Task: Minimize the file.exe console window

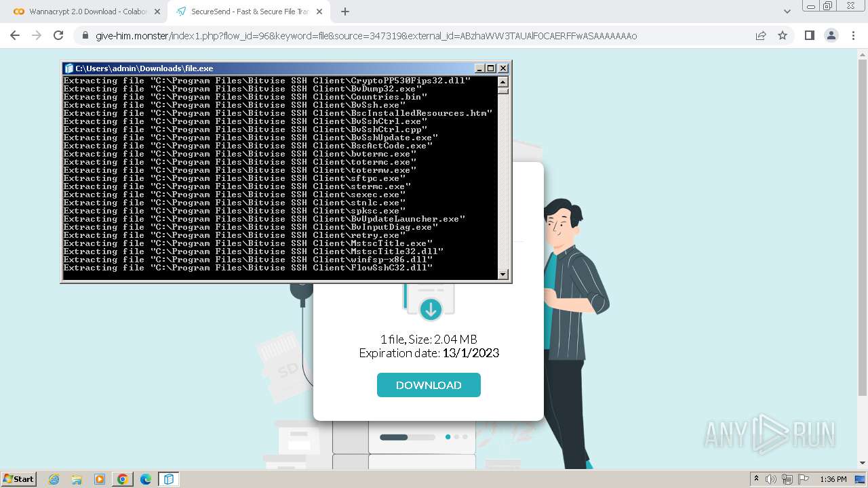Action: tap(480, 68)
